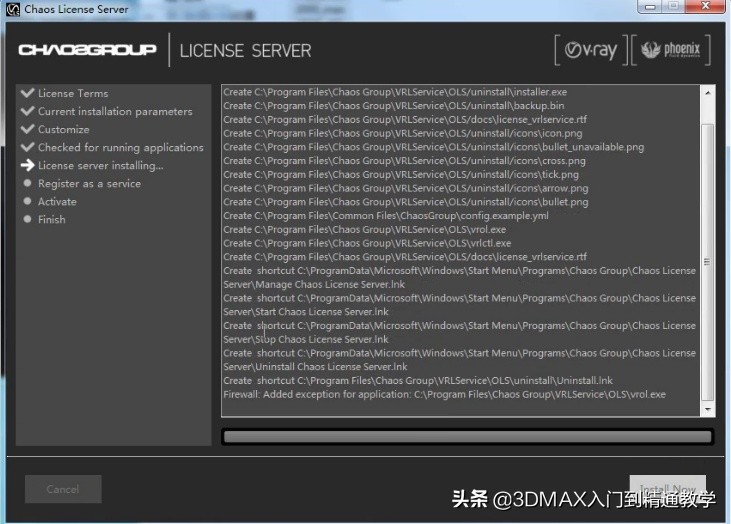731x524 pixels.
Task: Click the log line ending bullet_unavailable.png
Action: coord(434,147)
